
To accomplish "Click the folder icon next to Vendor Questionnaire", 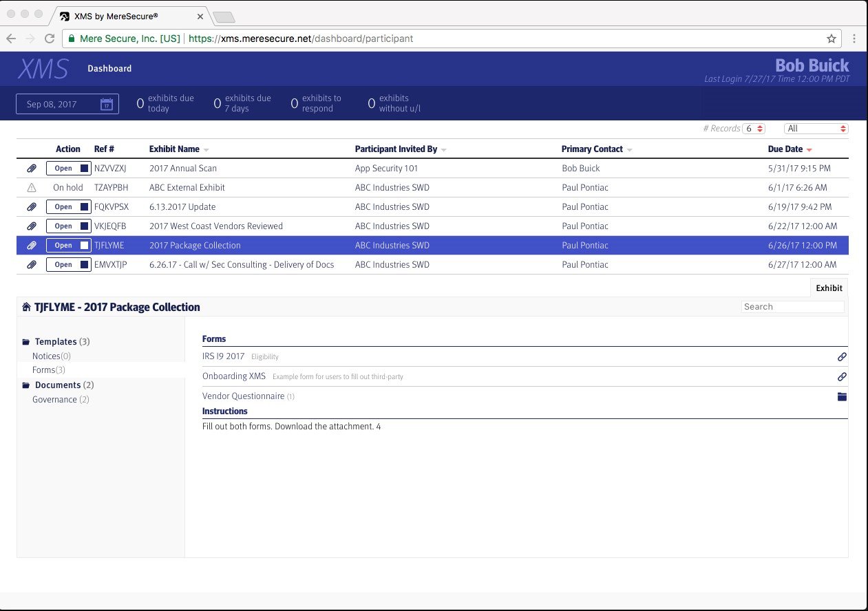I will click(x=842, y=396).
